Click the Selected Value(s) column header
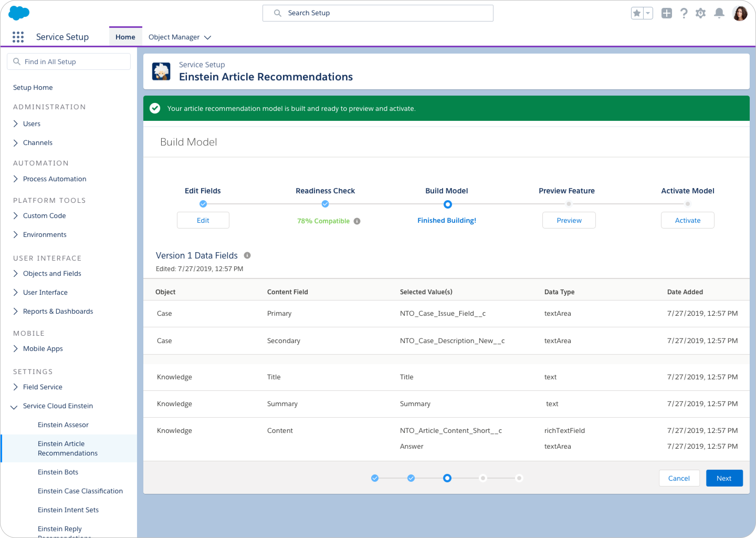The width and height of the screenshot is (756, 538). point(426,292)
